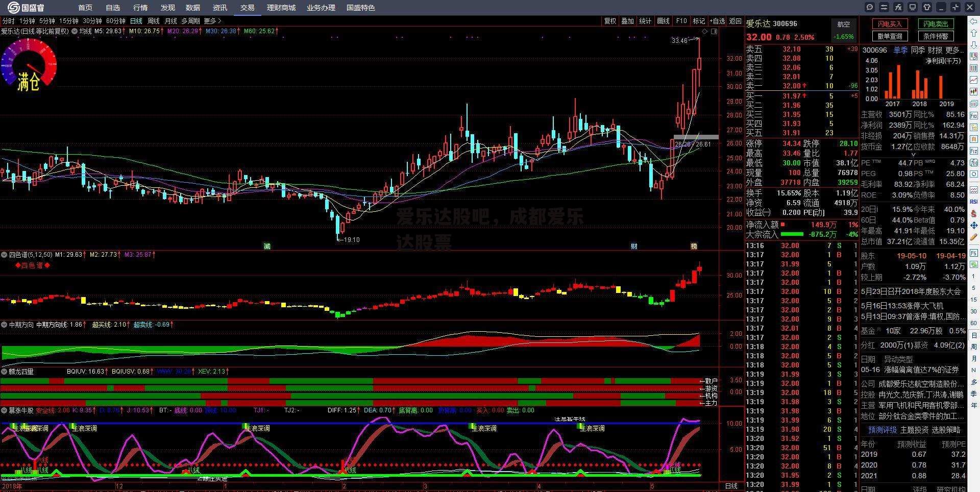Click the down arrow in right sidebar
The height and width of the screenshot is (492, 980).
click(974, 46)
